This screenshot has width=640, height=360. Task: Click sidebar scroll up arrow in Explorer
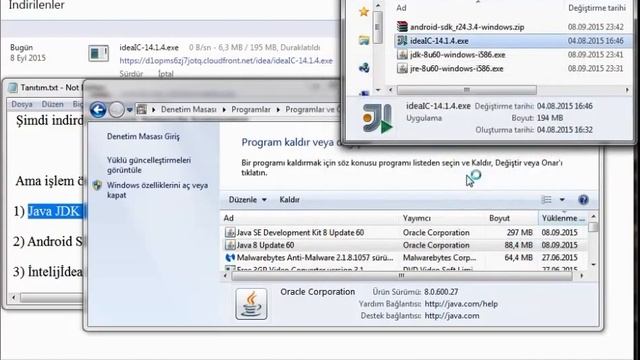pos(378,5)
